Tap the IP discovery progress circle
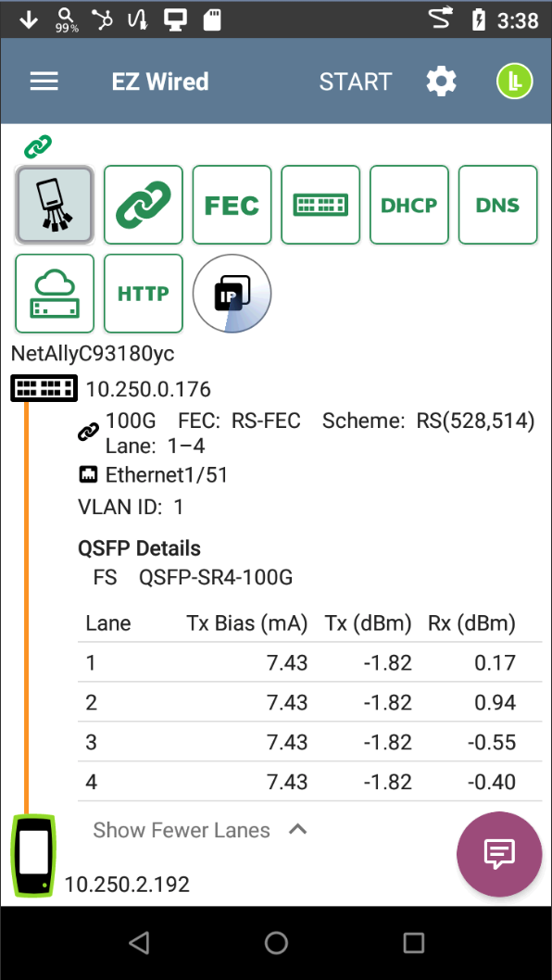 click(232, 293)
